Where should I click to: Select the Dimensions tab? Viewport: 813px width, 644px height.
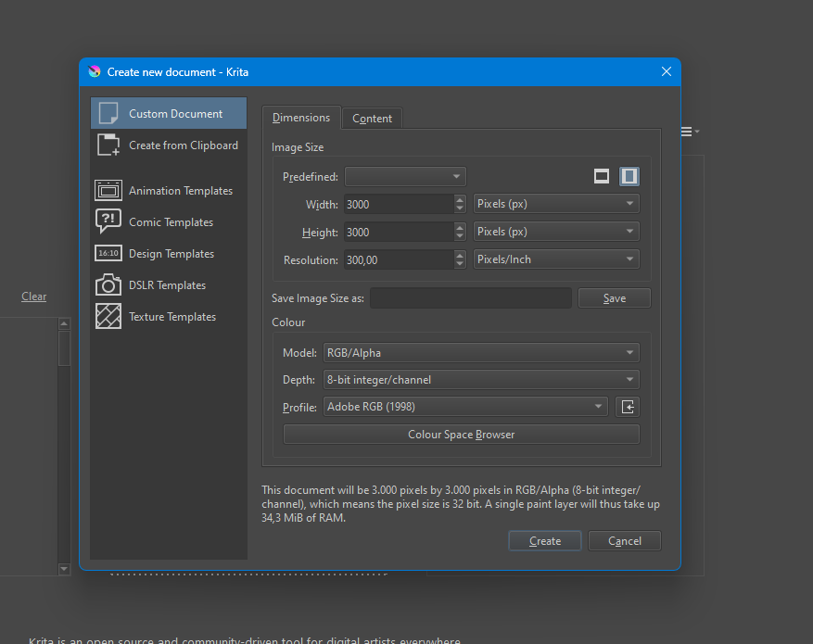(x=301, y=118)
